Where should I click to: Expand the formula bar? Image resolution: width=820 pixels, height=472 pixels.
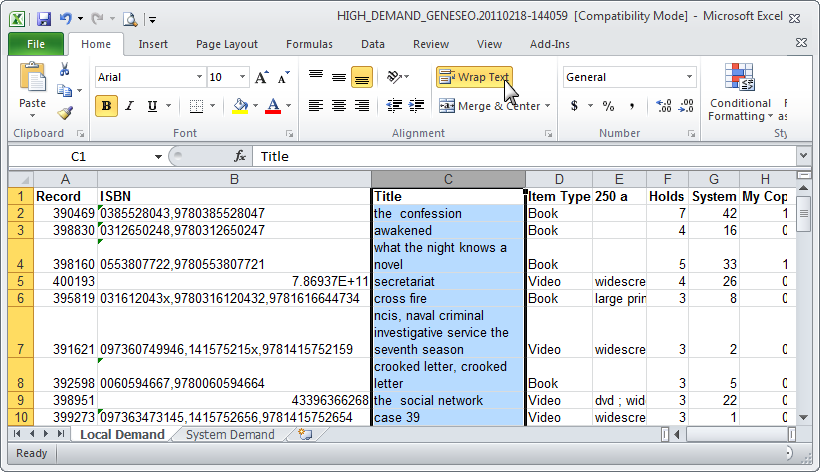(803, 156)
